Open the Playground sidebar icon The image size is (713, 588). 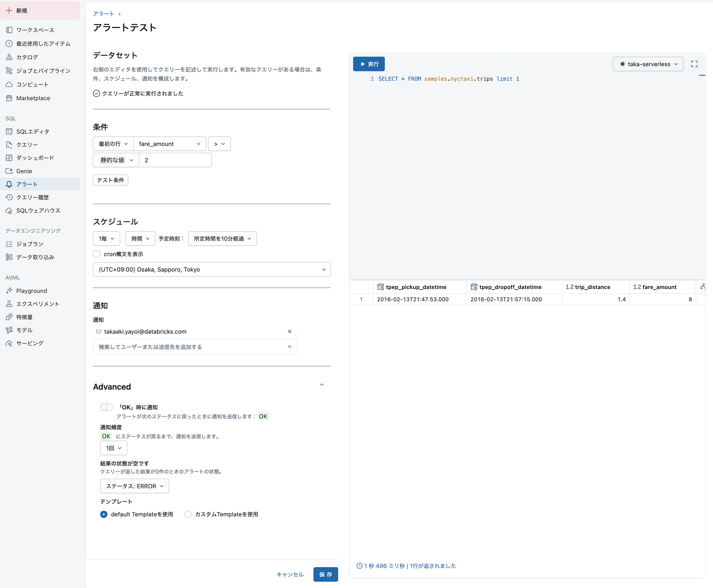pos(9,291)
